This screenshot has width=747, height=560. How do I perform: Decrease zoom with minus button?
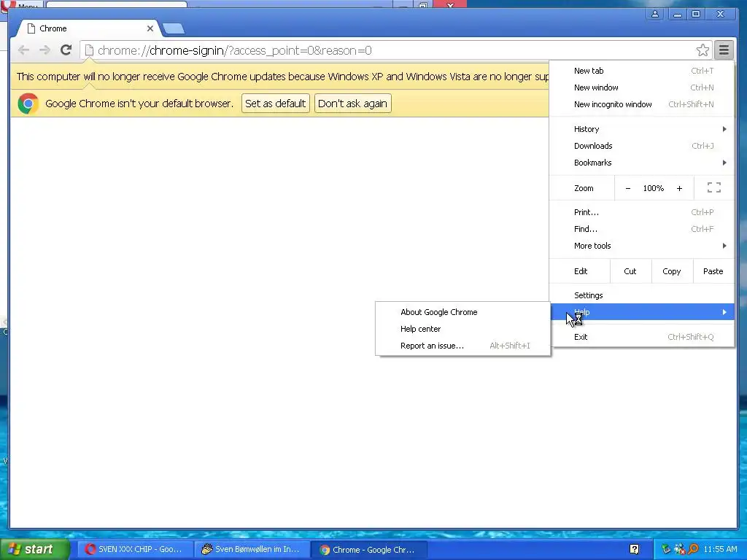pos(628,188)
